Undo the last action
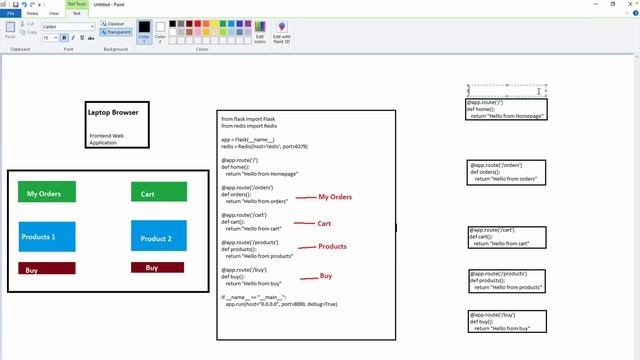 point(24,4)
